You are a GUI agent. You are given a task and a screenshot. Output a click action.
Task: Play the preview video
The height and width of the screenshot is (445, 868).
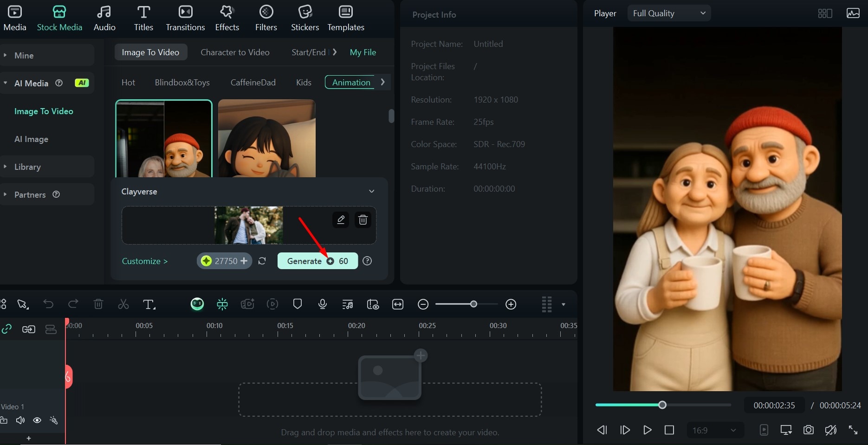tap(647, 430)
